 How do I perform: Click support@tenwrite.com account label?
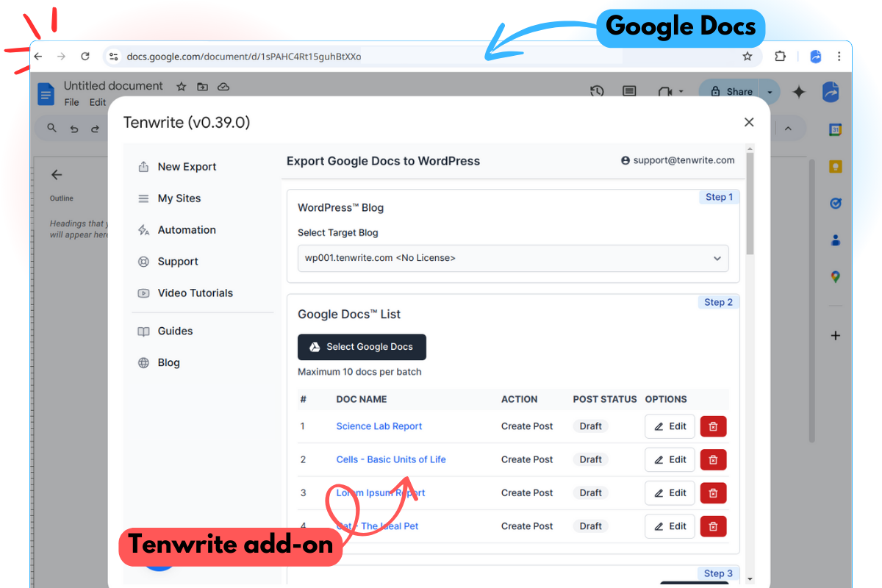[678, 160]
